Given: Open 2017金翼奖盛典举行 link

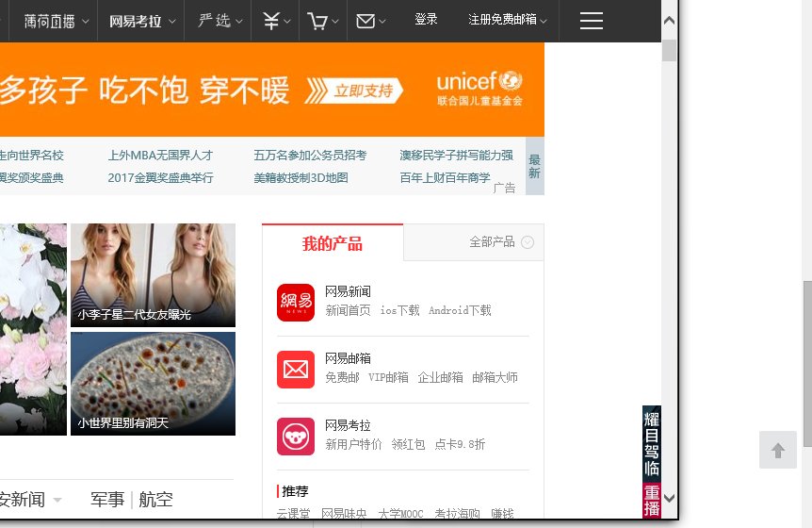Looking at the screenshot, I should coord(160,177).
